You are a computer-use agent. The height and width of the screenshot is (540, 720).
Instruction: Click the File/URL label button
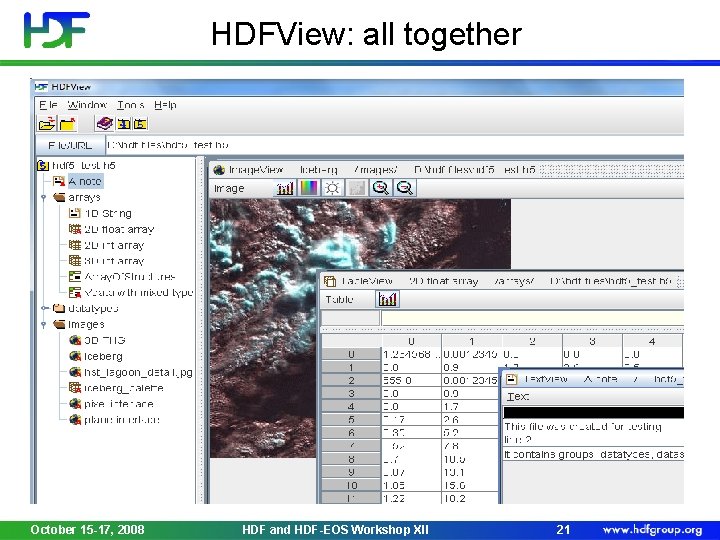[x=70, y=146]
